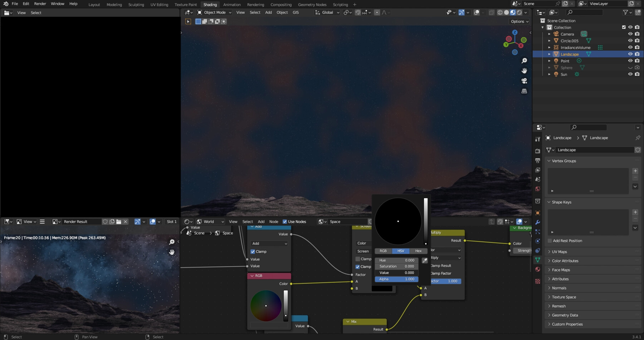Pin the Landscape properties context

pyautogui.click(x=638, y=138)
